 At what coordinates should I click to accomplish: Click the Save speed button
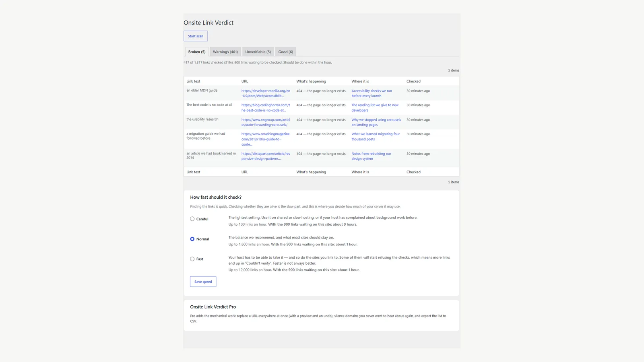pyautogui.click(x=203, y=282)
